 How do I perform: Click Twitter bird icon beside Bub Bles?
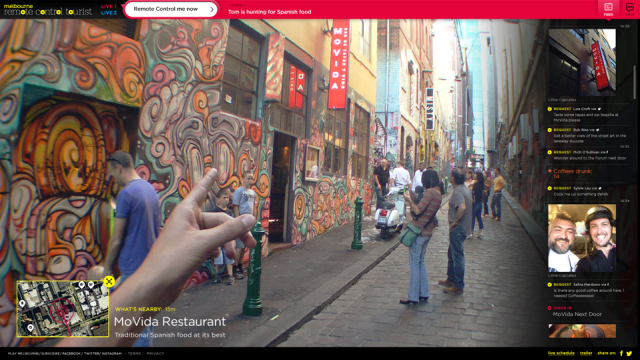click(598, 130)
